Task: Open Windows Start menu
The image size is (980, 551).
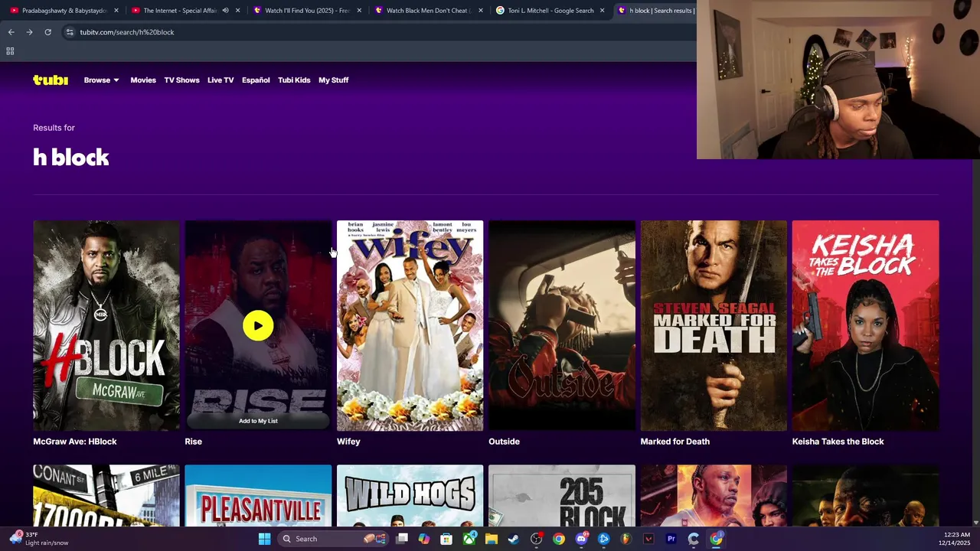Action: [x=264, y=539]
